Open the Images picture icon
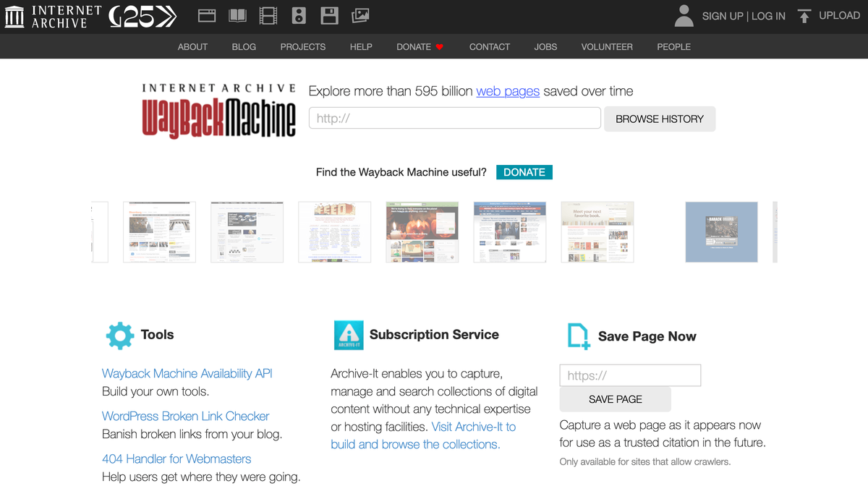868x499 pixels. [360, 15]
